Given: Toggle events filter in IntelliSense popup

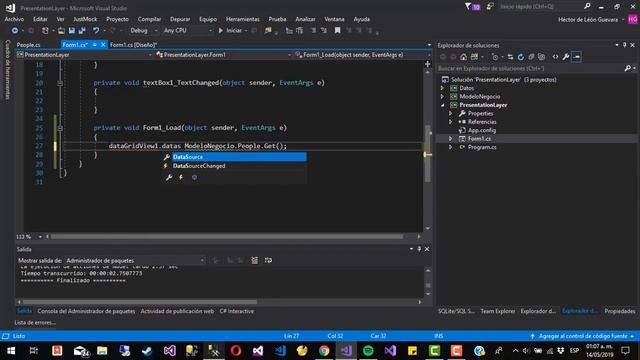Looking at the screenshot, I should point(181,178).
